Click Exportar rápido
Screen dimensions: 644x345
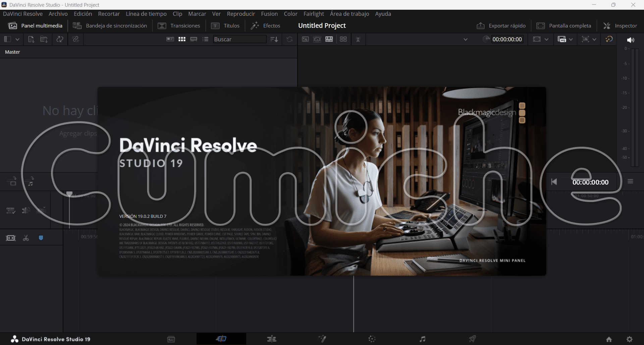[x=501, y=26]
